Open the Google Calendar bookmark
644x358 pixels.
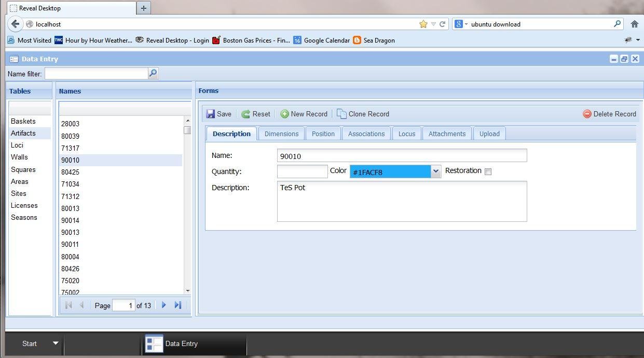coord(326,40)
